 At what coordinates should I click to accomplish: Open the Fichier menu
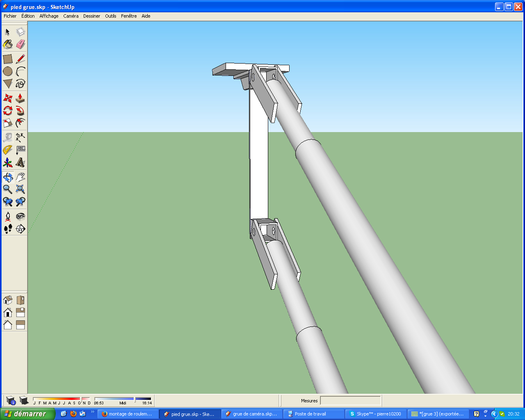[x=10, y=16]
